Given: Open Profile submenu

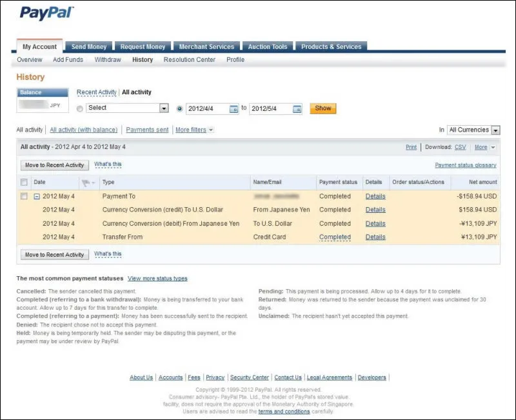Looking at the screenshot, I should 235,60.
